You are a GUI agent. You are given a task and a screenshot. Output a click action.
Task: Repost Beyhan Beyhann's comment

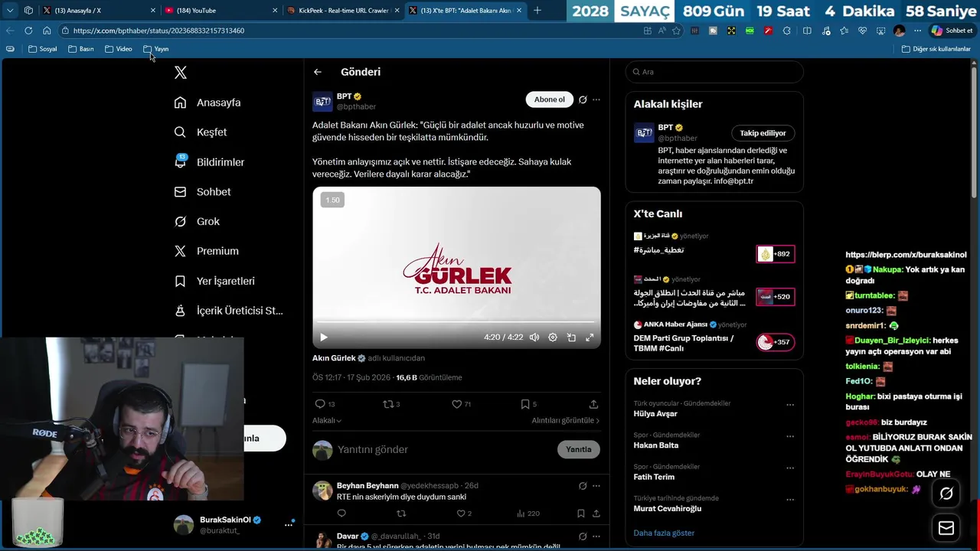coord(401,514)
